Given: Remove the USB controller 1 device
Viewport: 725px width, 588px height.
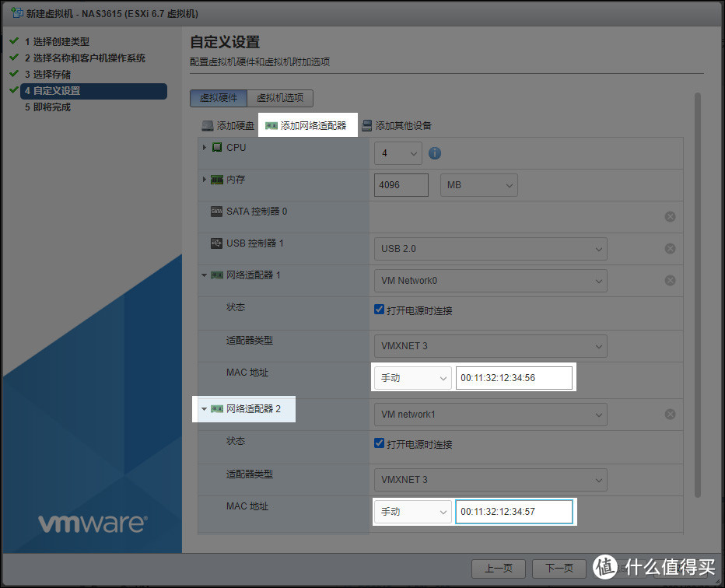Looking at the screenshot, I should coord(670,249).
